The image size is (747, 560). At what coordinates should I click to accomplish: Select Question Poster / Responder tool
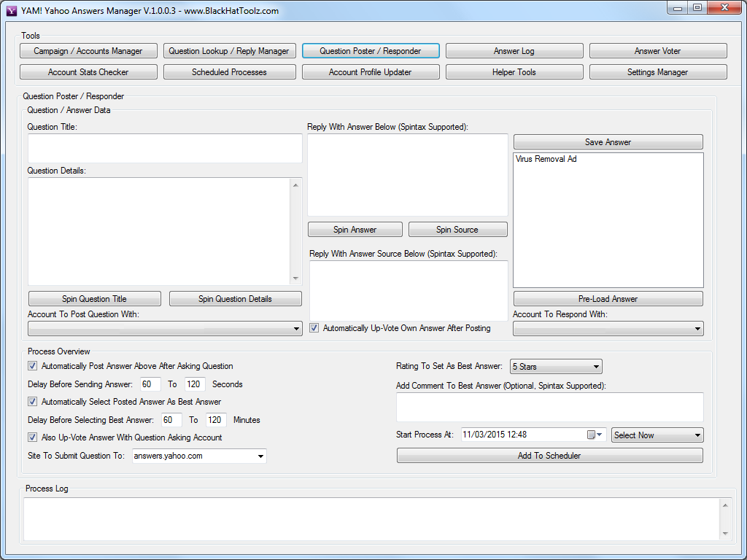click(371, 51)
